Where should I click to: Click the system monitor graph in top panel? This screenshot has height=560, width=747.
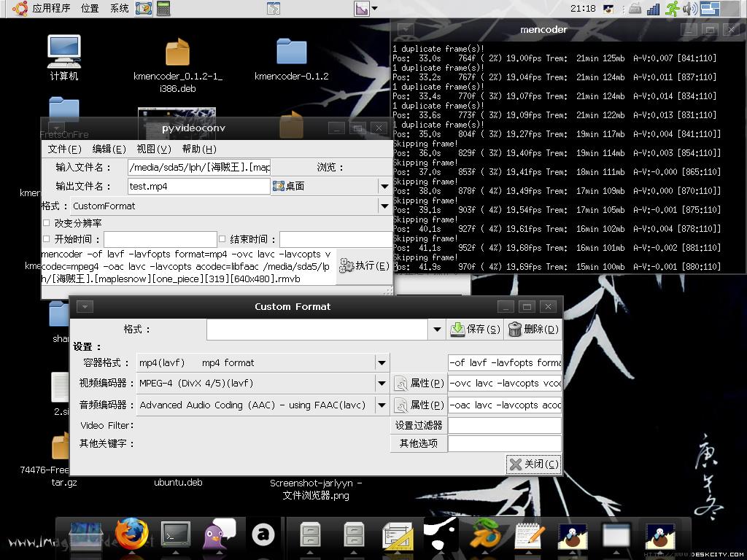(361, 8)
